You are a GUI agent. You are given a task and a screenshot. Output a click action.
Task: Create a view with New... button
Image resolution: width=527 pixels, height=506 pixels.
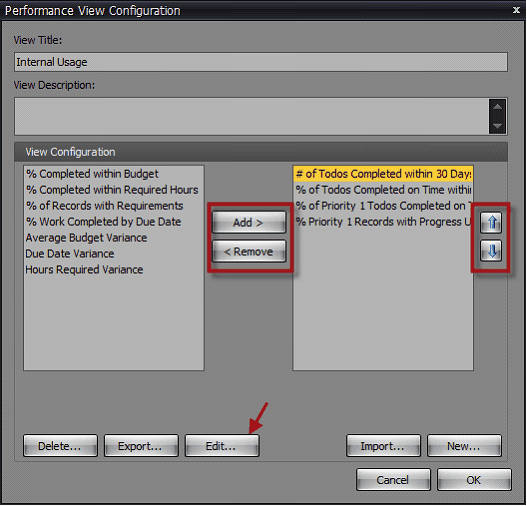[x=464, y=446]
